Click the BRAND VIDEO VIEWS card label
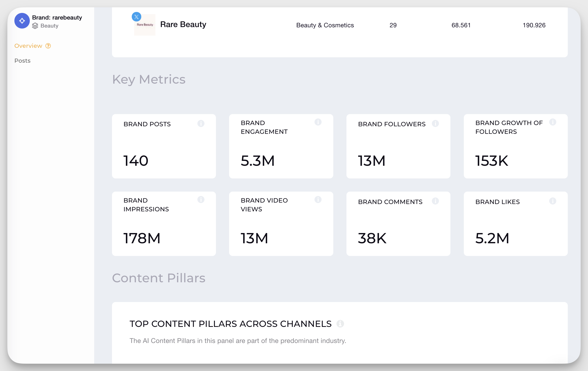This screenshot has width=588, height=371. pyautogui.click(x=264, y=205)
